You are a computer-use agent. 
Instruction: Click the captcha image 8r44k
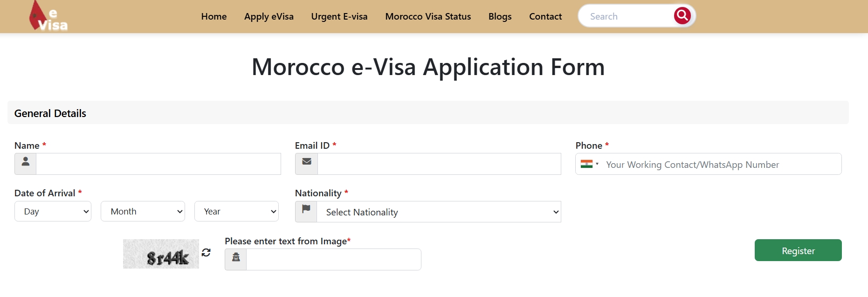pyautogui.click(x=161, y=254)
